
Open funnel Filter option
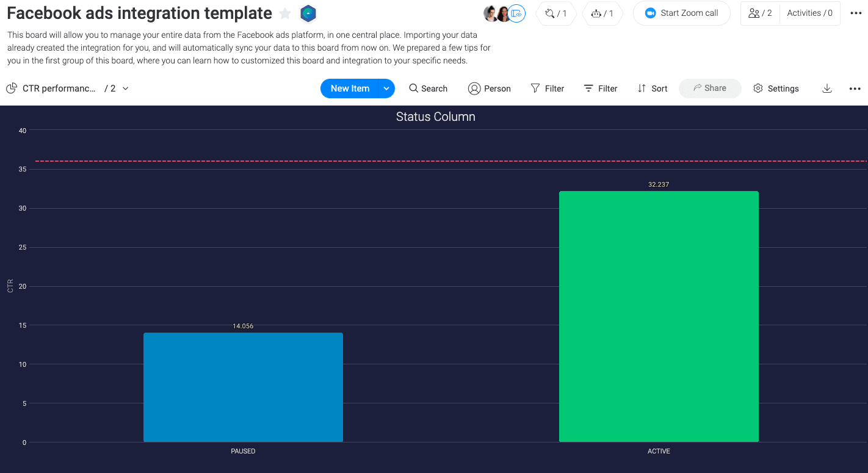(548, 88)
